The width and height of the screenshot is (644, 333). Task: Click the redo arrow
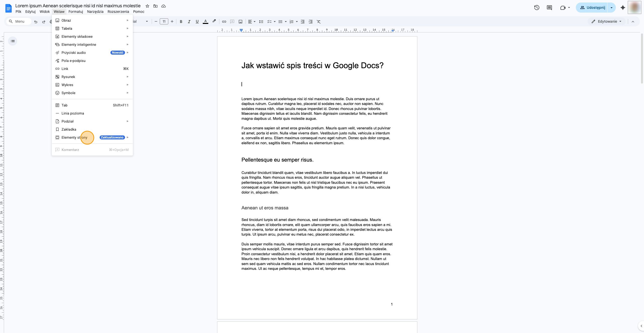click(44, 22)
